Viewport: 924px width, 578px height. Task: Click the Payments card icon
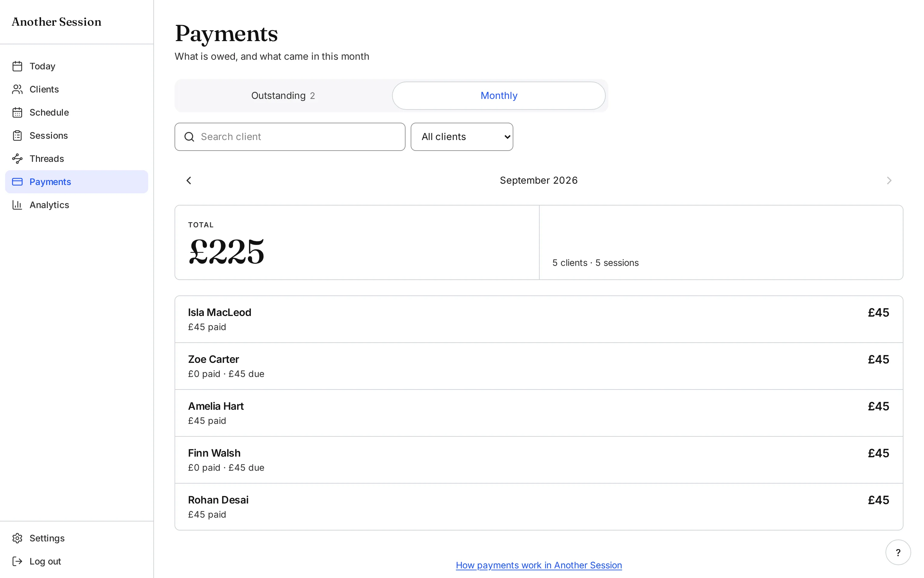click(x=17, y=182)
